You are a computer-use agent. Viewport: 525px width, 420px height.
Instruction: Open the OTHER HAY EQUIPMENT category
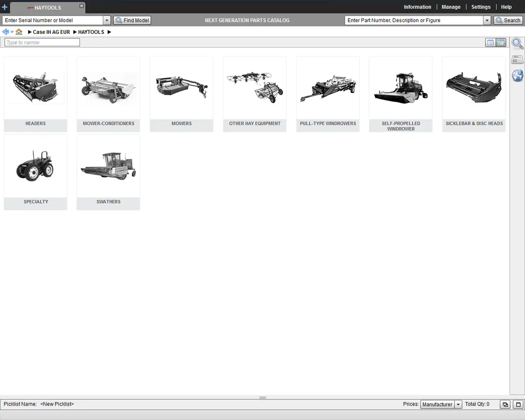(x=255, y=94)
